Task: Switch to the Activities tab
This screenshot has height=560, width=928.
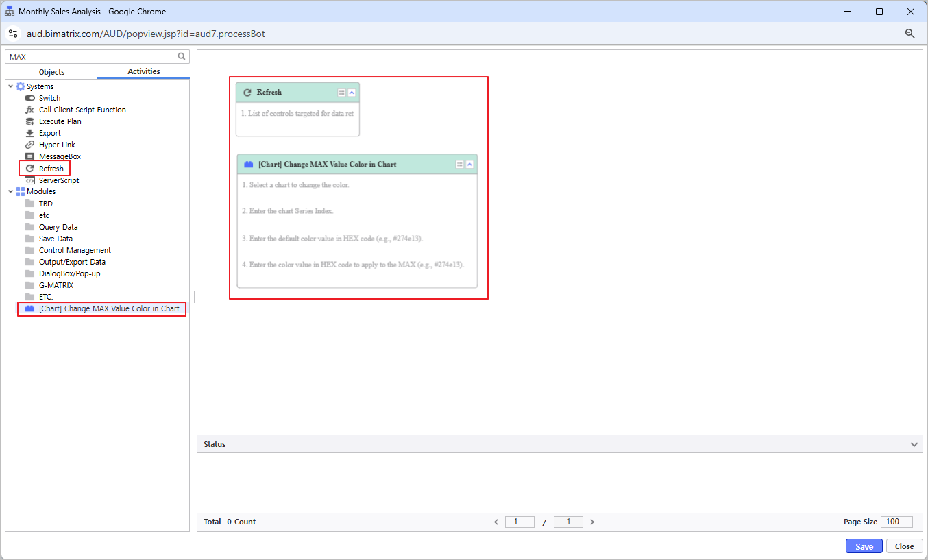Action: point(144,71)
